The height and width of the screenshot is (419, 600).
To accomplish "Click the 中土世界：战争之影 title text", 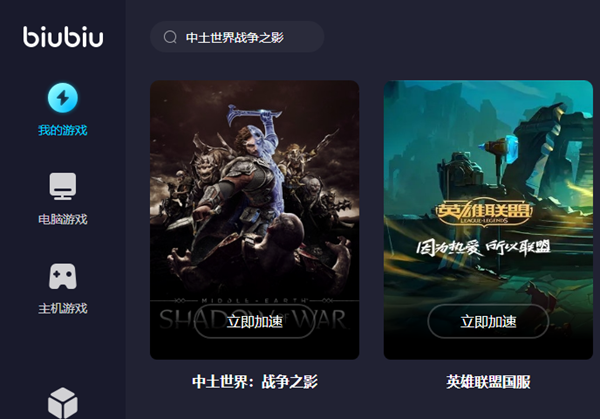I will (x=255, y=382).
